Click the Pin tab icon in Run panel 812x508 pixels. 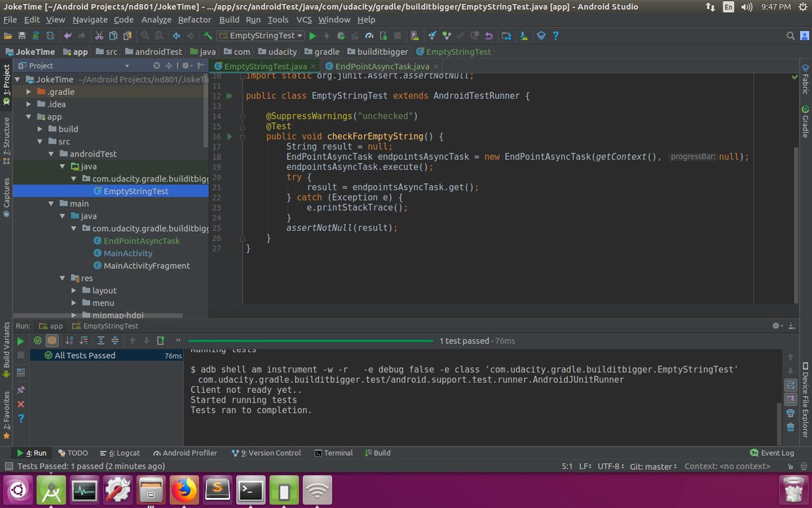tap(20, 390)
